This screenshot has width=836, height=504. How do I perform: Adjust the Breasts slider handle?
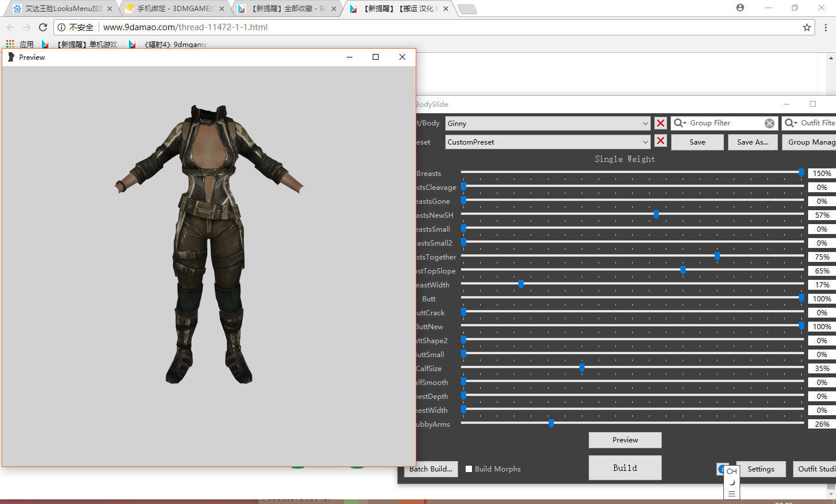click(801, 172)
